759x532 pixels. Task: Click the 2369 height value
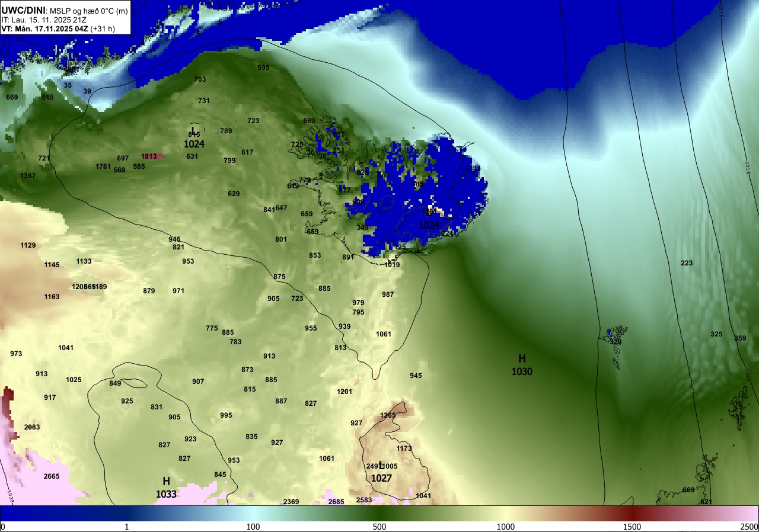[x=291, y=502]
